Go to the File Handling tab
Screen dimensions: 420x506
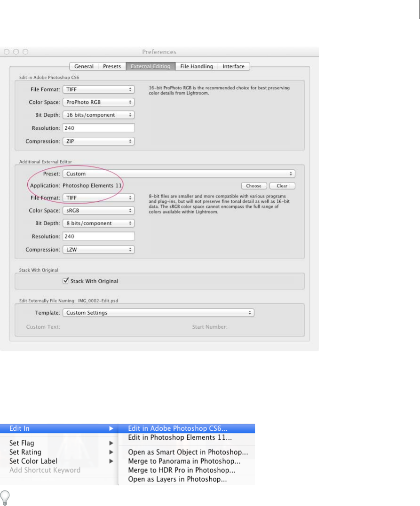[197, 66]
